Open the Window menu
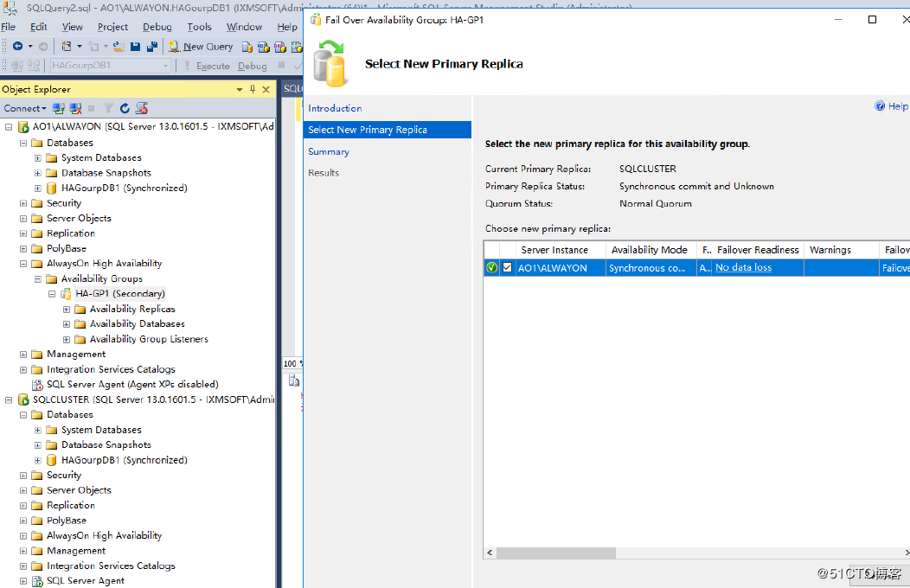This screenshot has width=910, height=588. tap(244, 27)
